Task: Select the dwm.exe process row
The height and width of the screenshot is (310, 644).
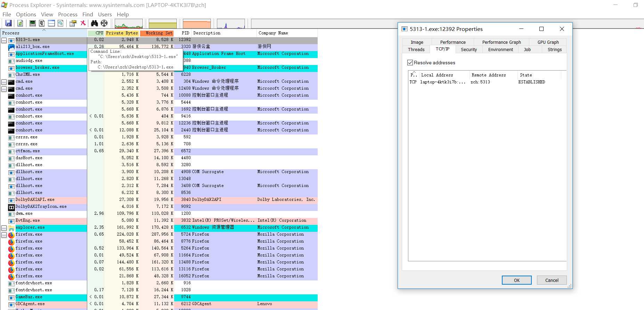Action: click(x=159, y=213)
